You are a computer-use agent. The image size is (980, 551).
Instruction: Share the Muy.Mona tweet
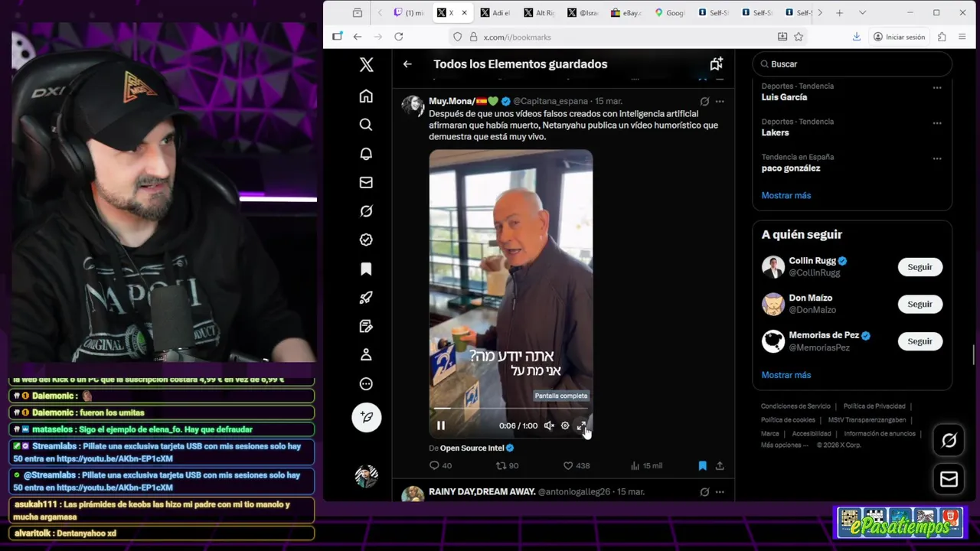tap(720, 465)
